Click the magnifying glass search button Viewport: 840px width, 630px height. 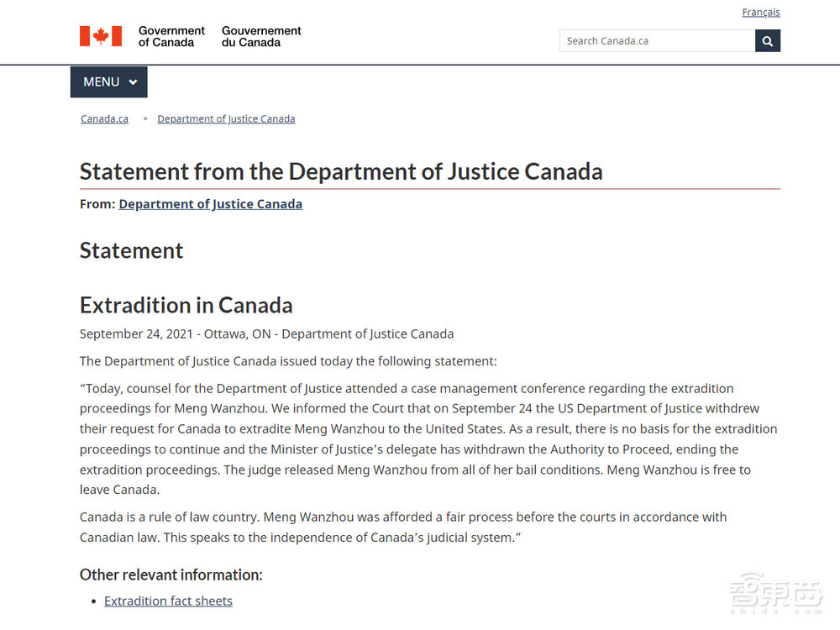coord(768,40)
